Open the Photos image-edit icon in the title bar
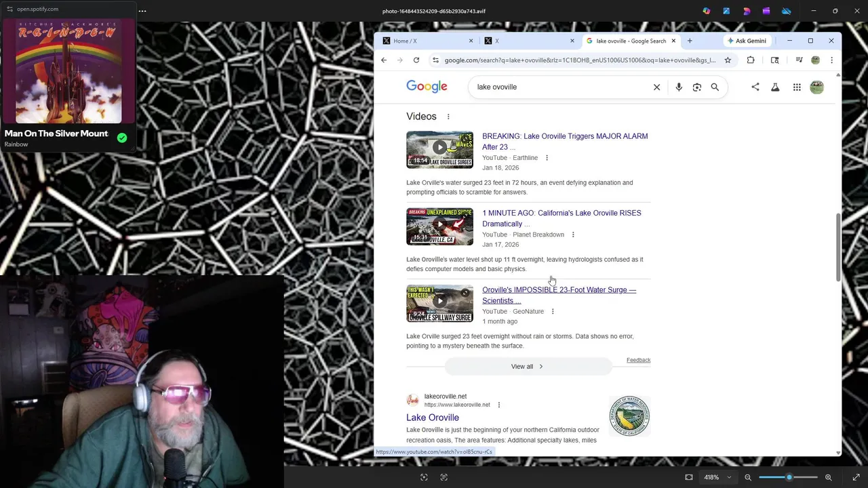This screenshot has width=868, height=488. (x=726, y=11)
